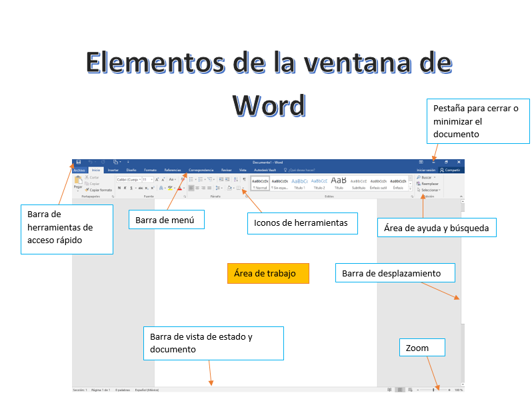Click the Pegar paste icon
The image size is (532, 401).
(78, 180)
